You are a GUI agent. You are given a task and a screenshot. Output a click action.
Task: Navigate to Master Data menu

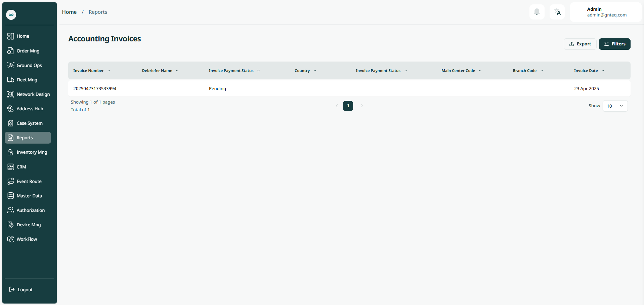29,196
